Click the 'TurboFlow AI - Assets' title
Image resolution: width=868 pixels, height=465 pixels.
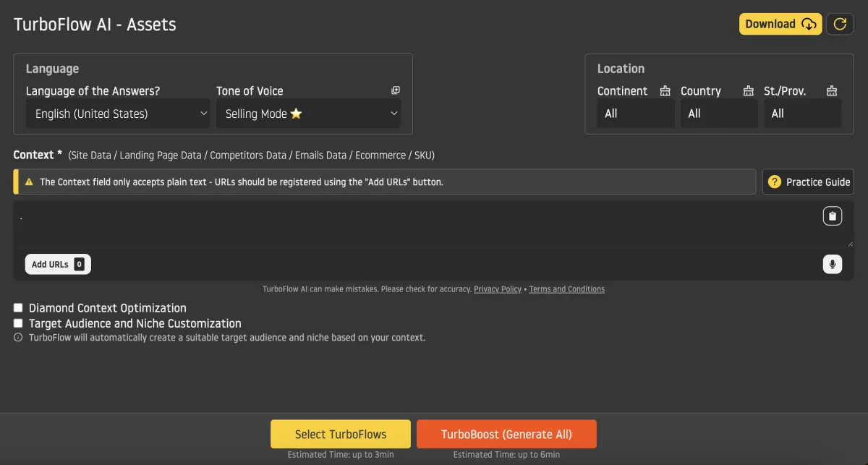tap(95, 25)
